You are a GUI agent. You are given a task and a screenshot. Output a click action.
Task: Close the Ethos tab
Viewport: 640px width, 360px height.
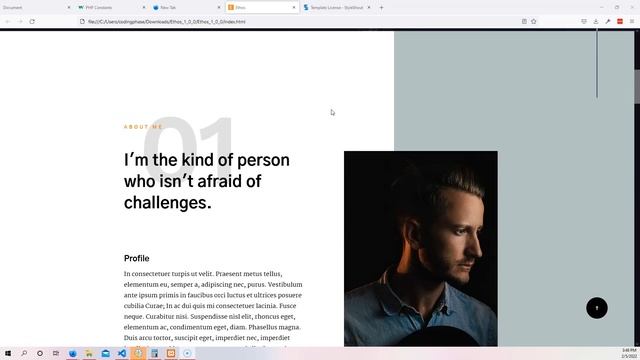coord(293,7)
